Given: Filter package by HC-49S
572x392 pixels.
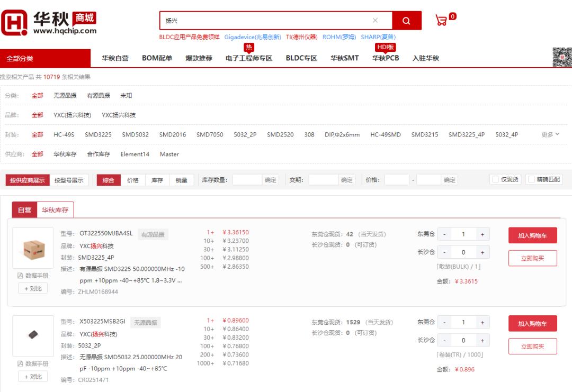Looking at the screenshot, I should click(64, 134).
